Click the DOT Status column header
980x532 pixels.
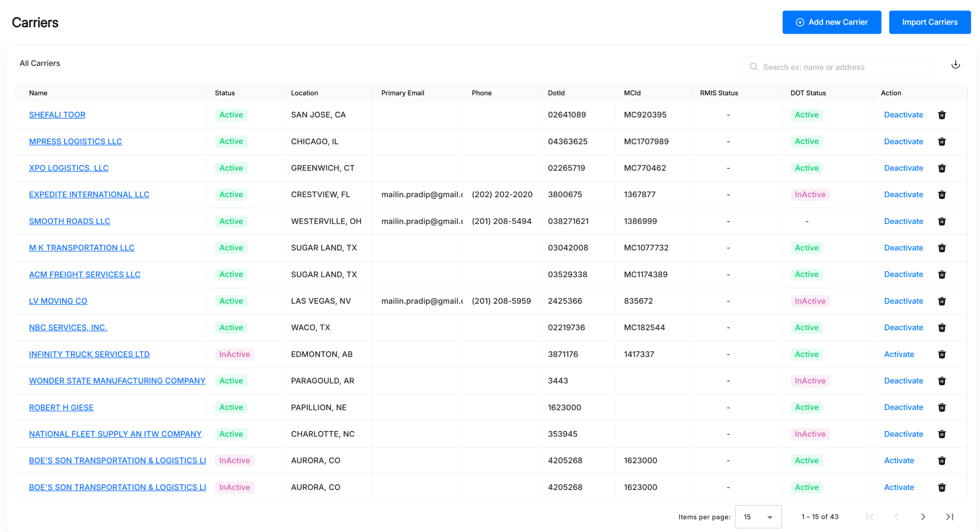808,93
